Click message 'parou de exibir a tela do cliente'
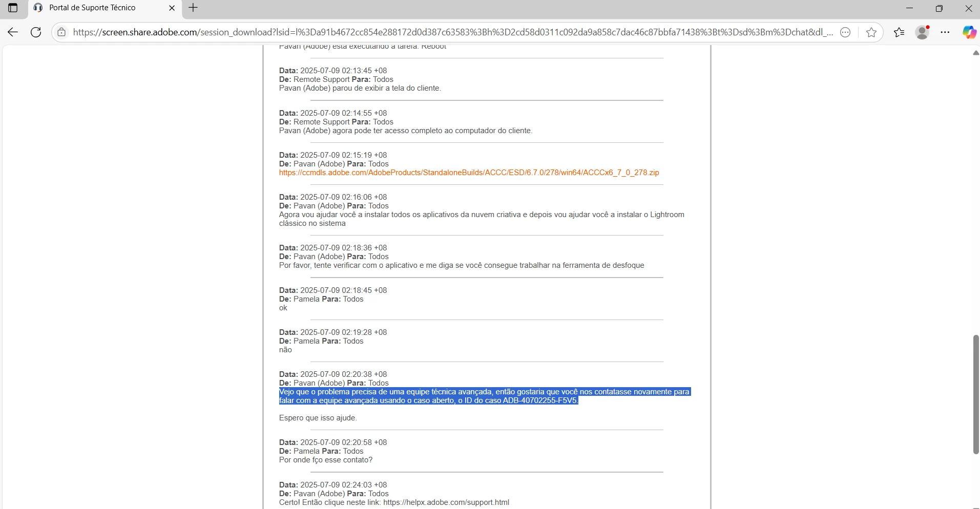Screen dimensions: 980x509 [360, 88]
